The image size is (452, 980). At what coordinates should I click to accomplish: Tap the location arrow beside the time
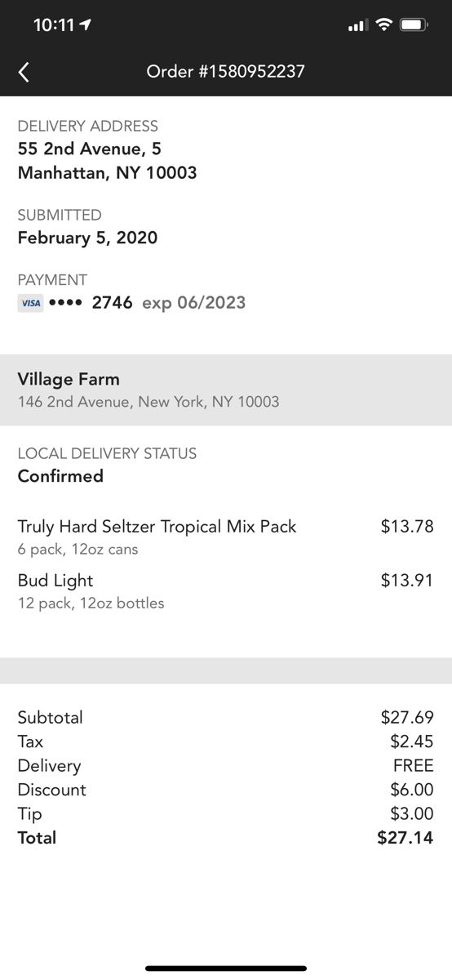[86, 25]
